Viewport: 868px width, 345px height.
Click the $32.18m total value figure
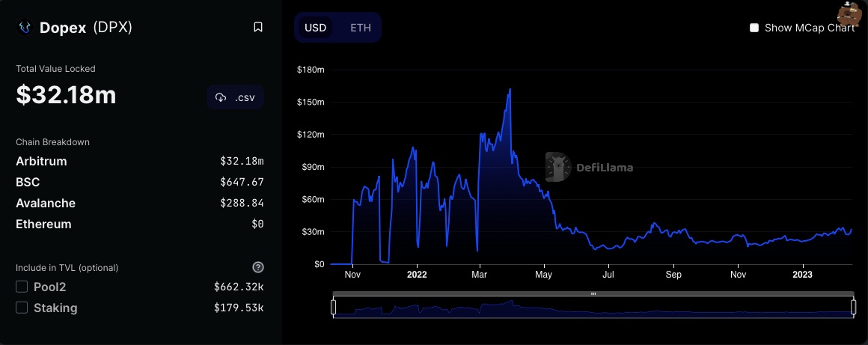(x=66, y=95)
